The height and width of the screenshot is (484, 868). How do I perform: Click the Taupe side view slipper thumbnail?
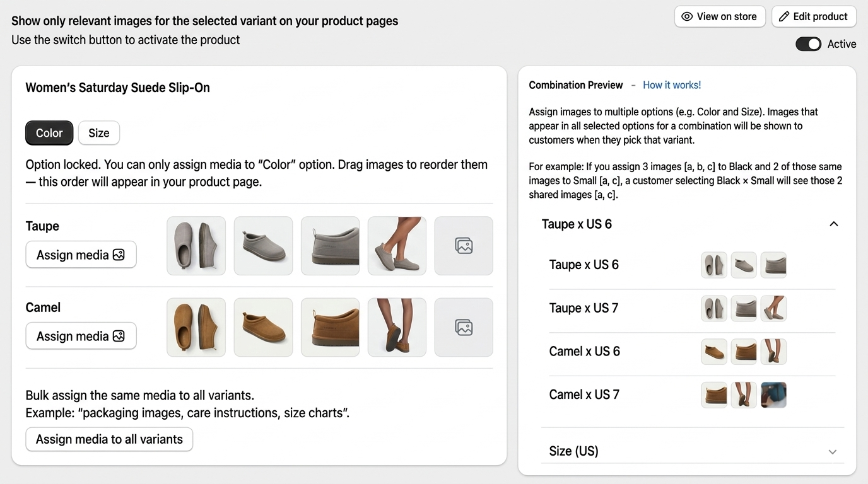[x=263, y=246]
